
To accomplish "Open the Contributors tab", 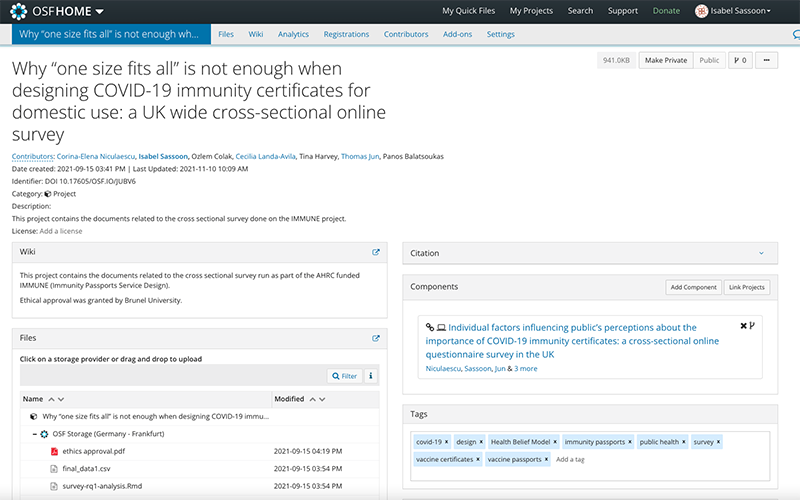I will coord(406,34).
